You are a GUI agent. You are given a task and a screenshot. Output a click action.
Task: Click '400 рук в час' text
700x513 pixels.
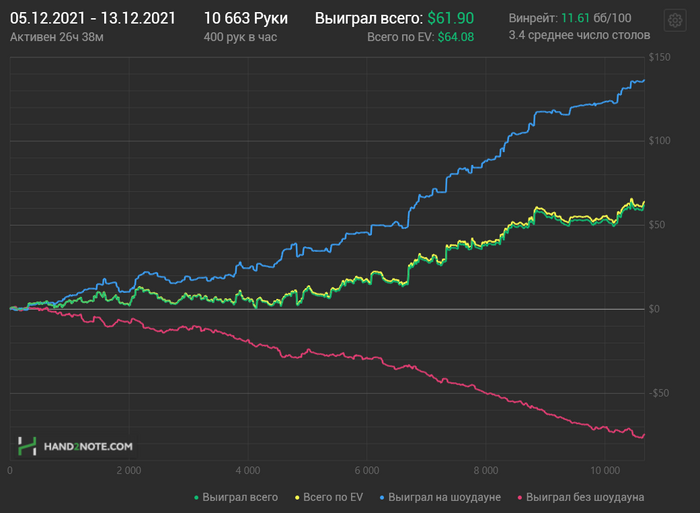pyautogui.click(x=240, y=37)
